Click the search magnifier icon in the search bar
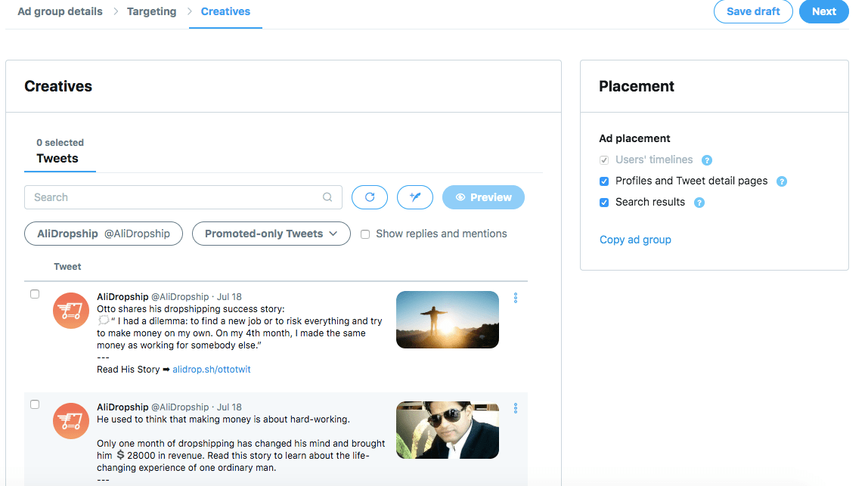Screen dimensions: 868x486 pos(327,197)
